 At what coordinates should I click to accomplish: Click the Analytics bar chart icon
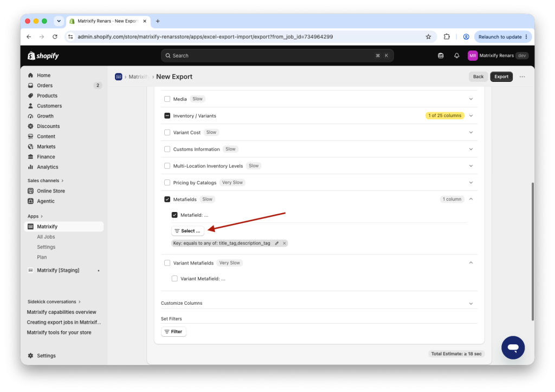(31, 167)
